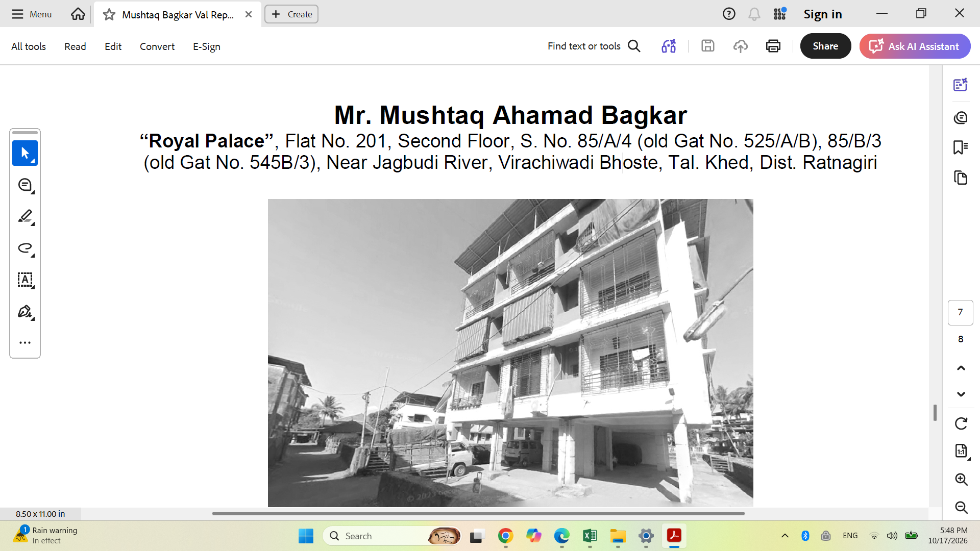The image size is (980, 551).
Task: Choose the add comment tool
Action: click(25, 185)
